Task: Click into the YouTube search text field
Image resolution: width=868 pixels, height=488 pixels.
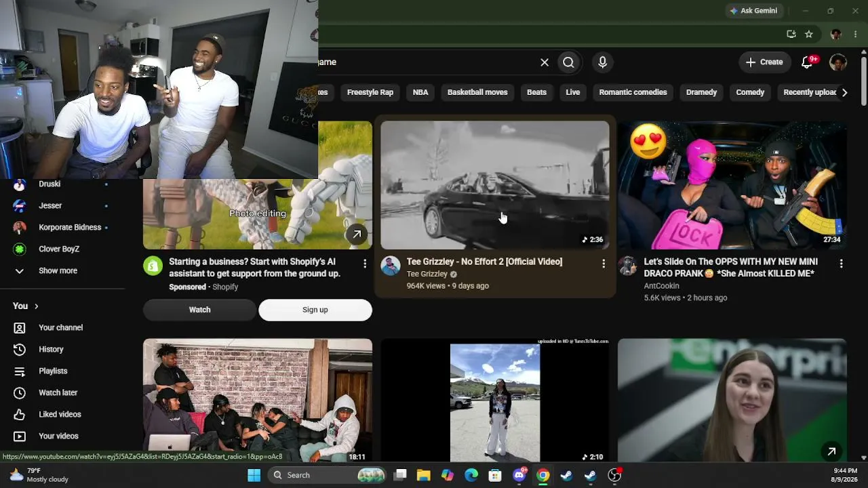Action: pyautogui.click(x=426, y=62)
